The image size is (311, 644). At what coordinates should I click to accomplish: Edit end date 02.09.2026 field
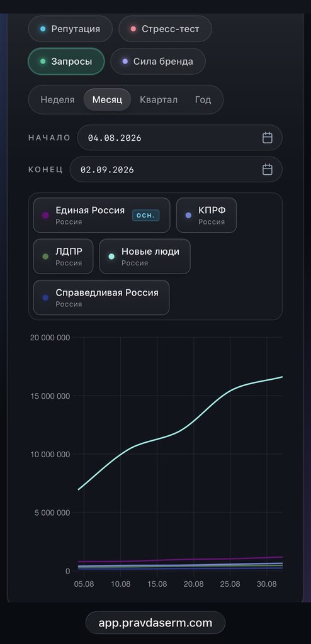click(176, 169)
